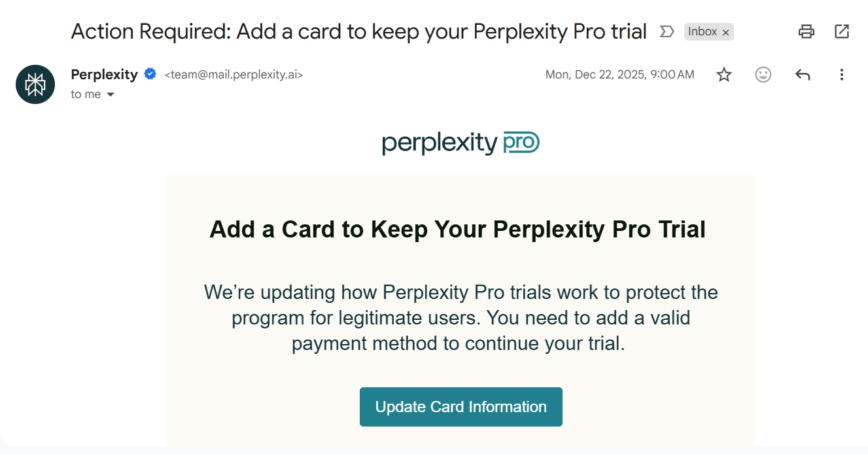Open the email in a new window
868x454 pixels.
pyautogui.click(x=842, y=31)
